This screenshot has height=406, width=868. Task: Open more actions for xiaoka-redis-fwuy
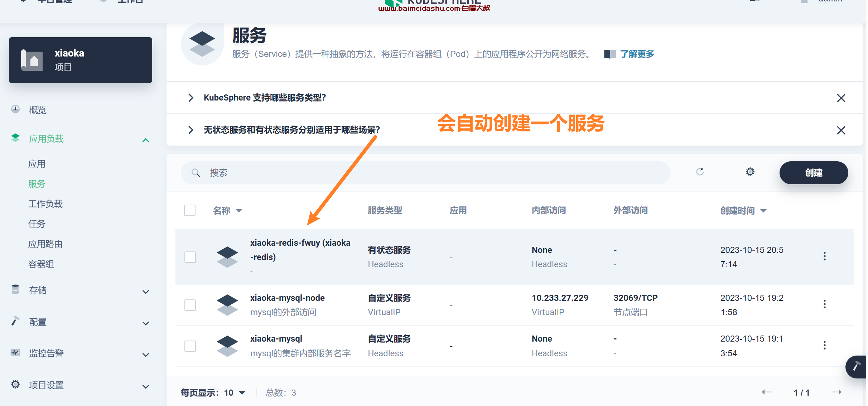click(x=824, y=256)
